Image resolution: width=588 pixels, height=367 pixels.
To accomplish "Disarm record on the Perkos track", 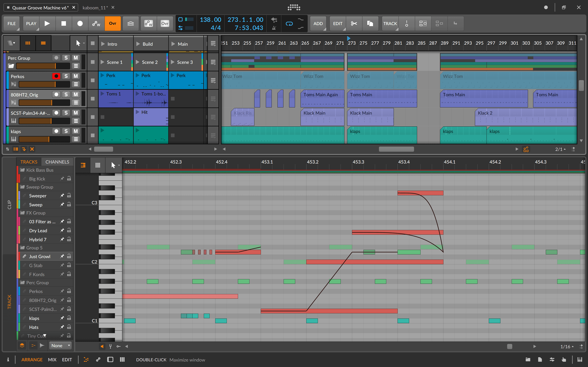I will click(56, 76).
